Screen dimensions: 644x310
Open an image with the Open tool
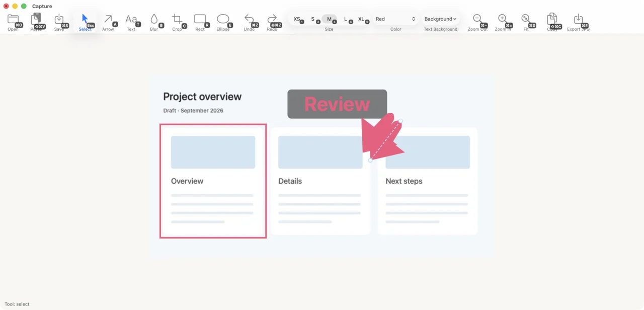tap(13, 22)
